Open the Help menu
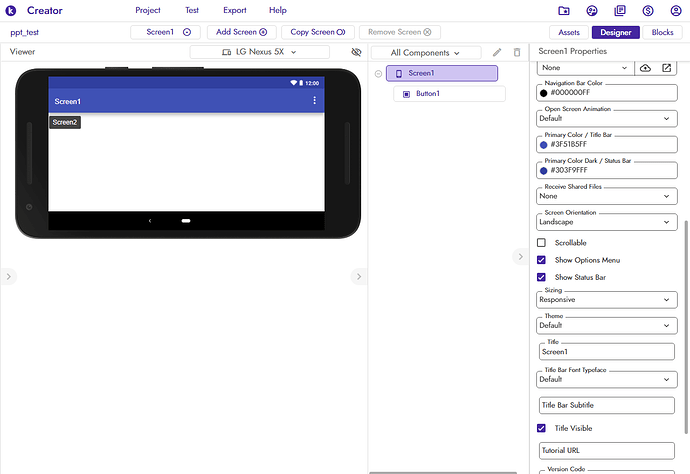 click(x=278, y=10)
